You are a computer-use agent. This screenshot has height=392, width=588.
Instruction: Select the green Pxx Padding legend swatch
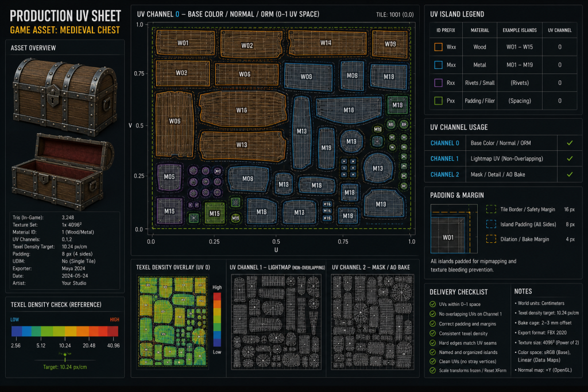pyautogui.click(x=438, y=101)
